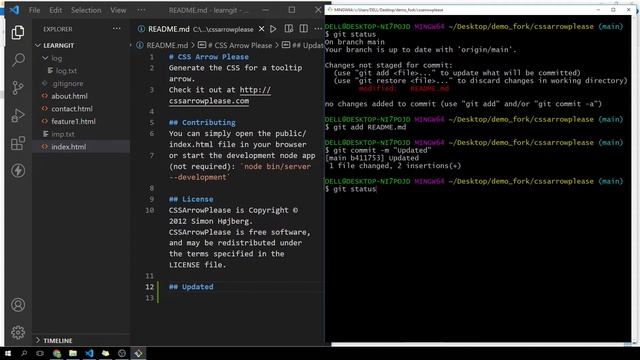This screenshot has height=360, width=640.
Task: Open the preview to the side icon
Action: [x=289, y=29]
